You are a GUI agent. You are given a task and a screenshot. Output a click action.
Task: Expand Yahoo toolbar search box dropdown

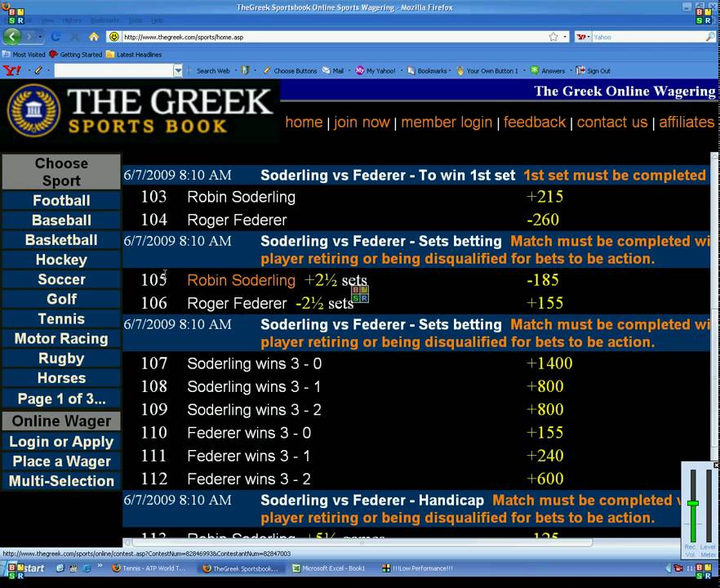pos(178,71)
